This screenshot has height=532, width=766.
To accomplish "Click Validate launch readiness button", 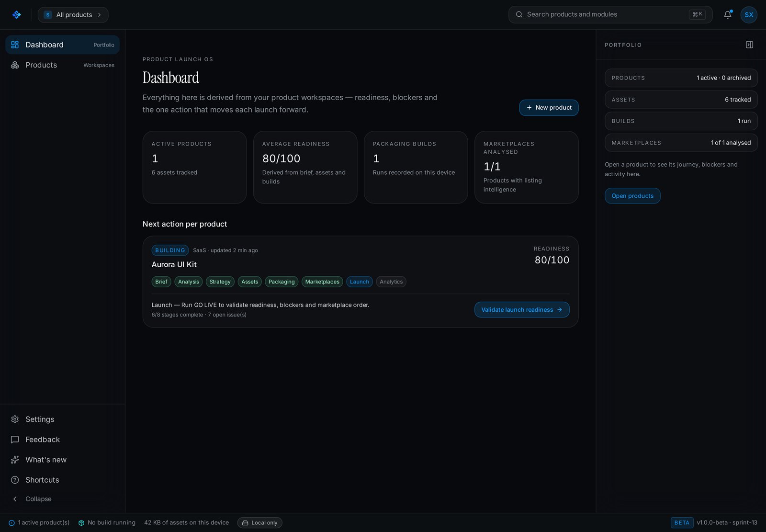I will pyautogui.click(x=522, y=310).
